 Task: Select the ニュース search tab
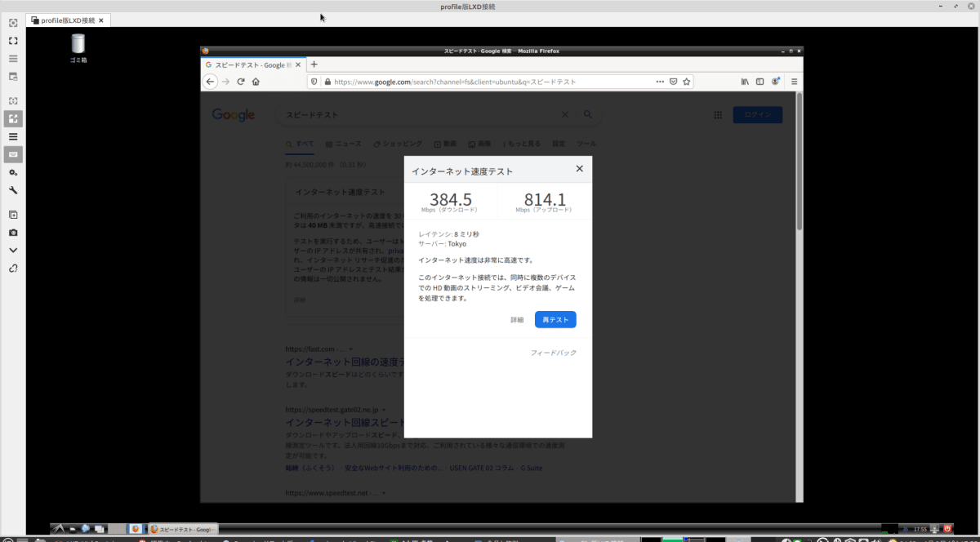(x=343, y=144)
